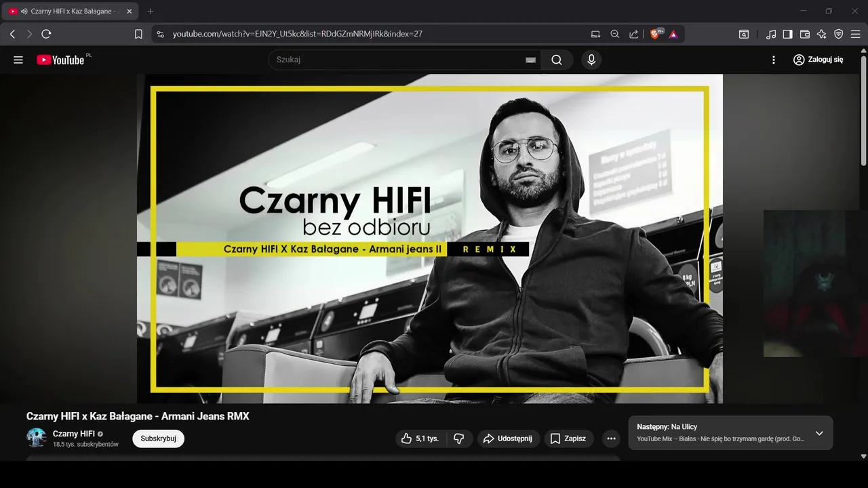Click the YouTube search magnifier button
The width and height of the screenshot is (868, 488).
pos(557,60)
